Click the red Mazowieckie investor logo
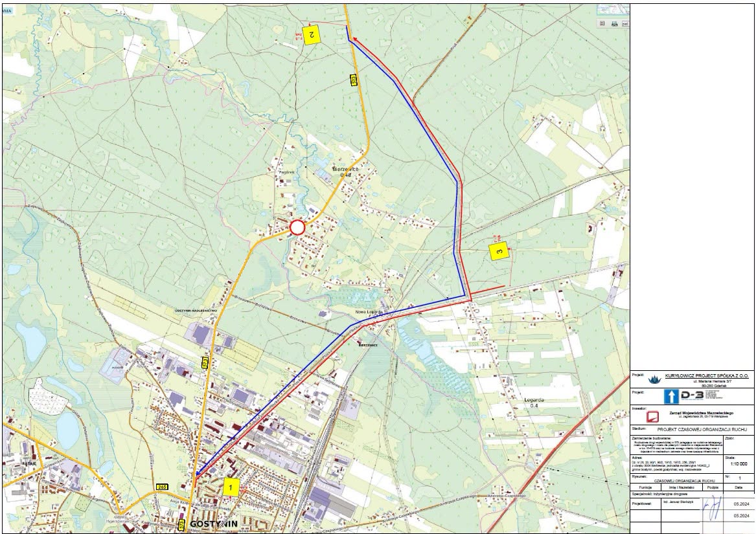Screen dimensions: 756x534 pos(653,416)
